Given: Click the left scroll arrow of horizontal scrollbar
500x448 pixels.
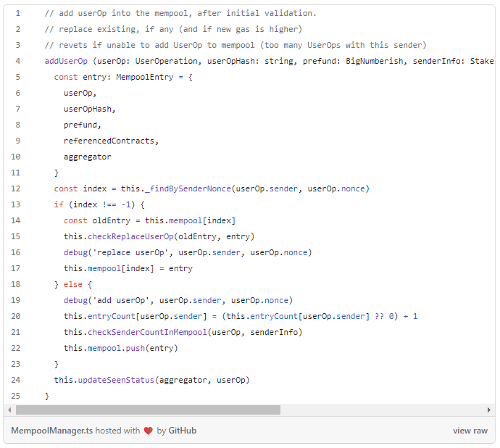Looking at the screenshot, I should click(x=9, y=410).
